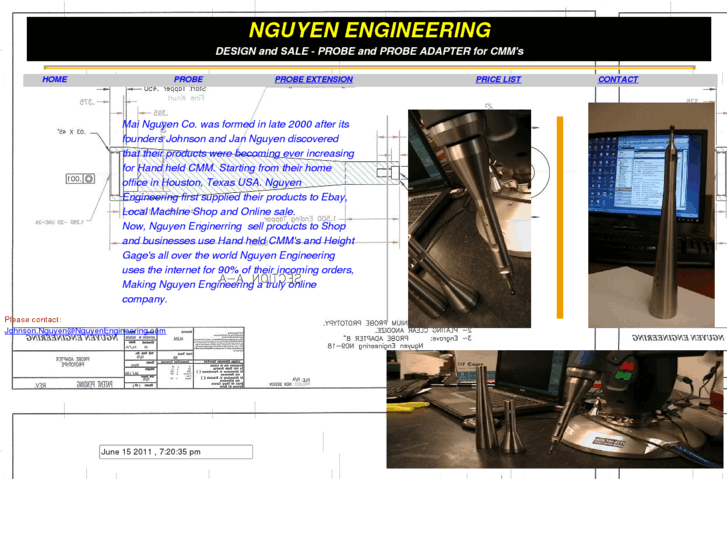Go to the PROBE page link
This screenshot has width=727, height=545.
click(188, 79)
